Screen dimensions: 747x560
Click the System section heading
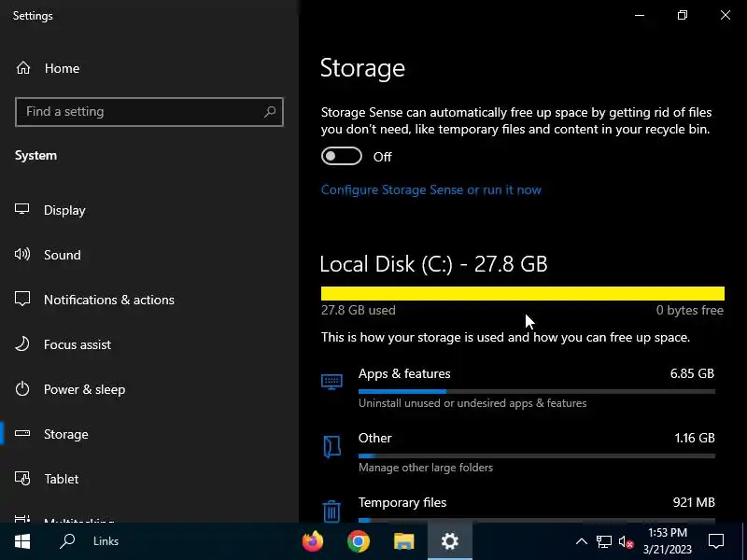pyautogui.click(x=35, y=155)
